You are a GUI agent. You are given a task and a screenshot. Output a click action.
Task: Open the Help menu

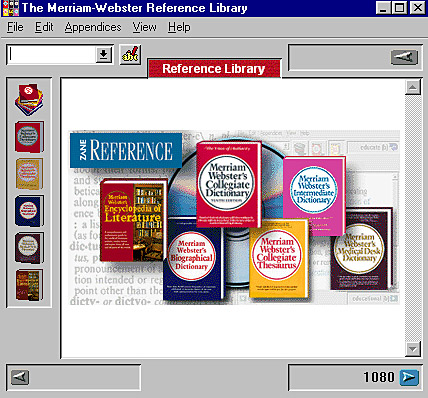(179, 27)
